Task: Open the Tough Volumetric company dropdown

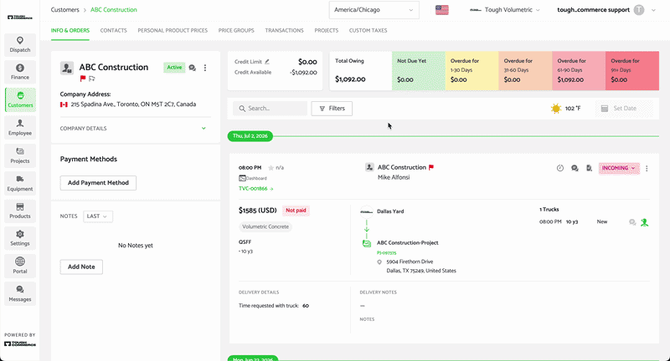Action: click(505, 10)
